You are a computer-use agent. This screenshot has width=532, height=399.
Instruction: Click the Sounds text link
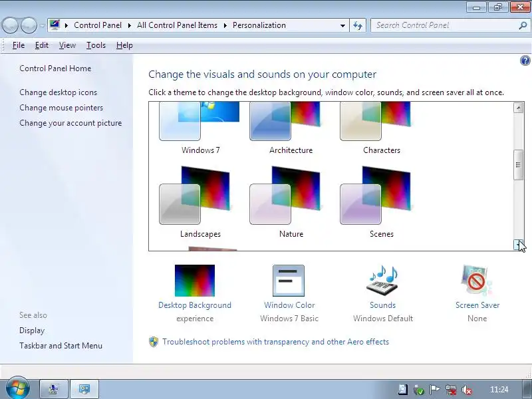tap(383, 305)
